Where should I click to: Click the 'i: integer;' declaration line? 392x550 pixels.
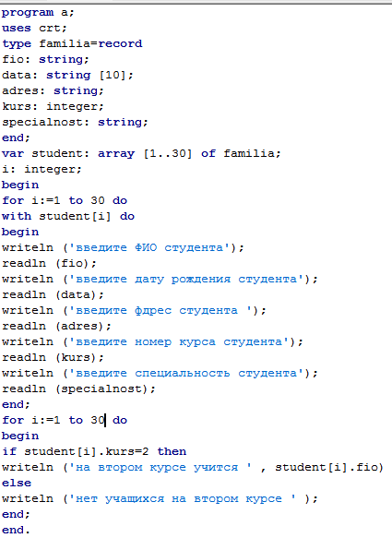pyautogui.click(x=42, y=169)
